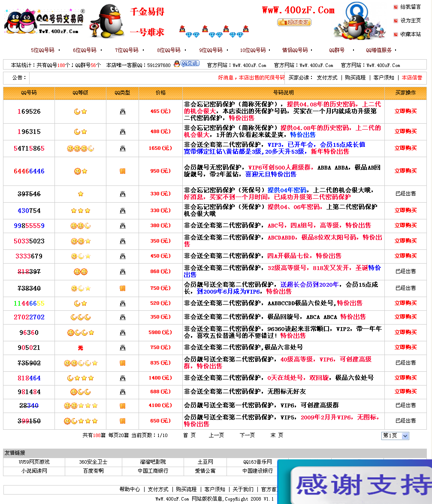Click 立即购买 for number 169526
The image size is (432, 504).
406,111
